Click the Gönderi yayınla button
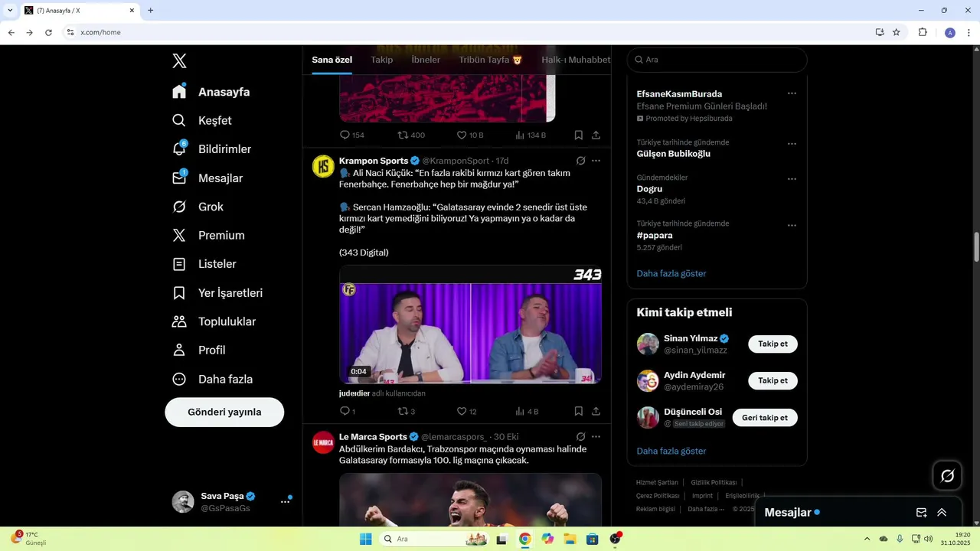 click(x=224, y=412)
